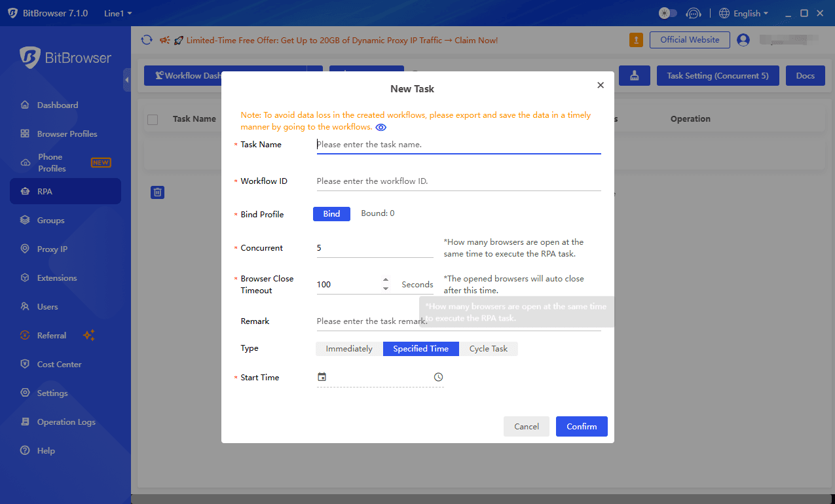
Task: Increase Browser Close Timeout with the up arrow
Action: (386, 280)
